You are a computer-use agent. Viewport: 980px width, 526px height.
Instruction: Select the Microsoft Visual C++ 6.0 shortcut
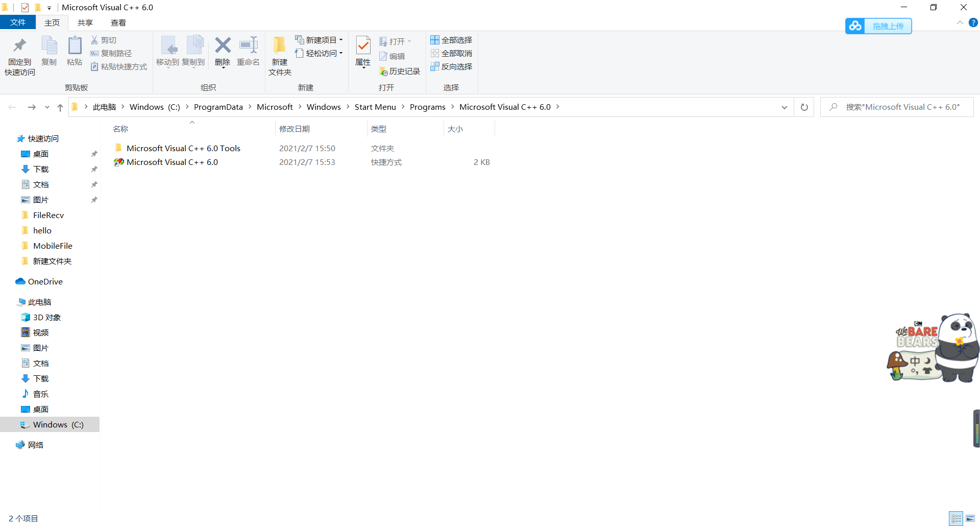[x=172, y=162]
